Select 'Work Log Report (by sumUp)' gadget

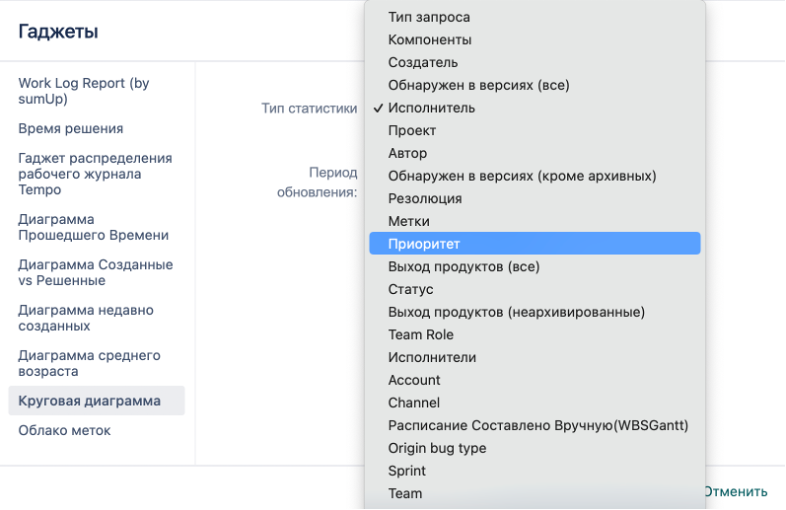tap(84, 91)
